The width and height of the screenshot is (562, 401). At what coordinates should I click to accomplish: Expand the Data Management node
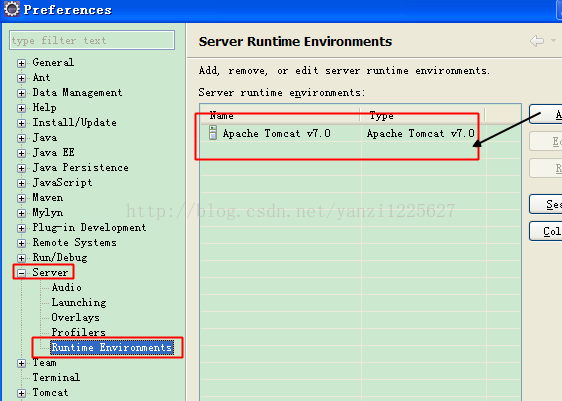22,94
